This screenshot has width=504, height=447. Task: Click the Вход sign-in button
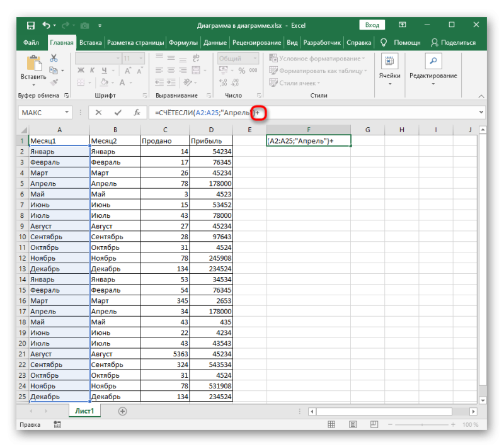pos(372,25)
